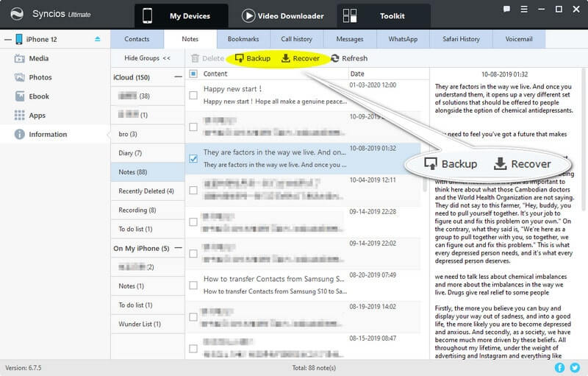The height and width of the screenshot is (376, 588).
Task: Switch to the WhatsApp tab
Action: click(x=403, y=39)
